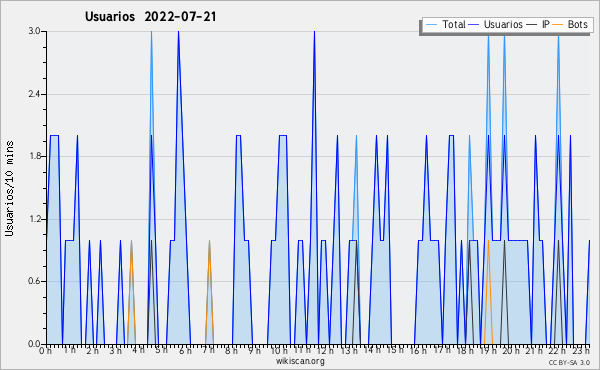Click the '13 h' x-axis label
600x370 pixels.
(x=349, y=350)
